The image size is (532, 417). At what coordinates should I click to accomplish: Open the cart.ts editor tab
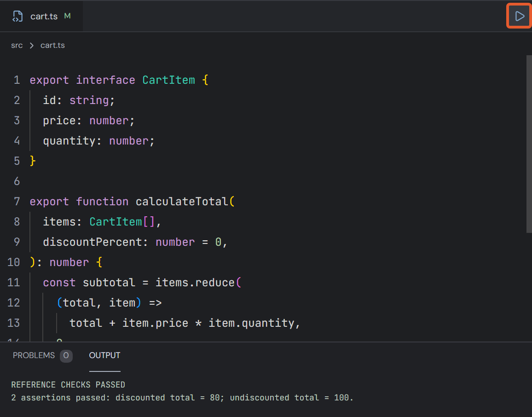[41, 16]
